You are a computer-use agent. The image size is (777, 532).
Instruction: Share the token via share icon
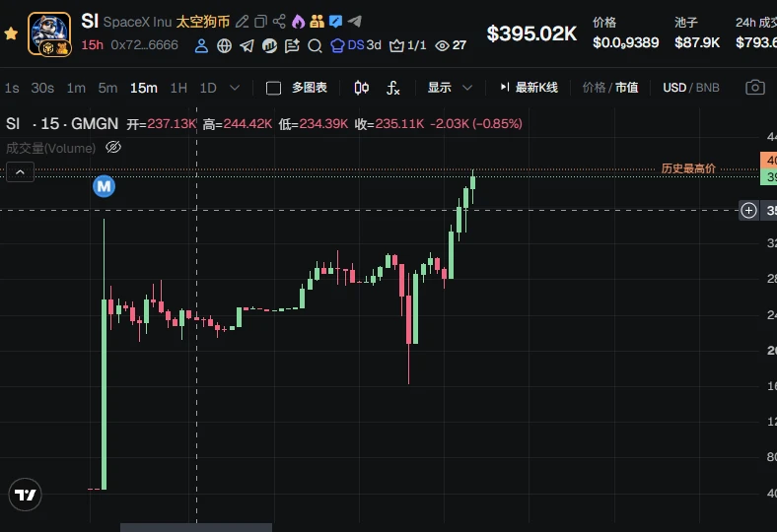click(x=279, y=22)
